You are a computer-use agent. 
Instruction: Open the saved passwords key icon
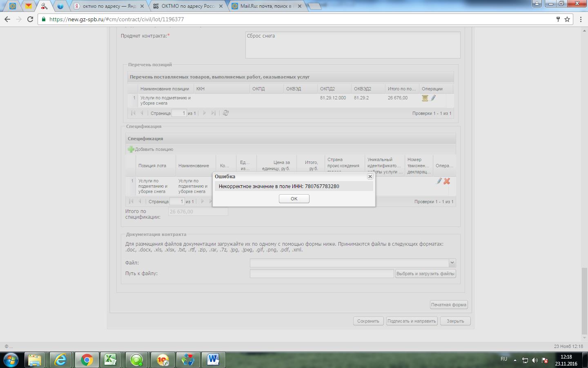tap(558, 19)
